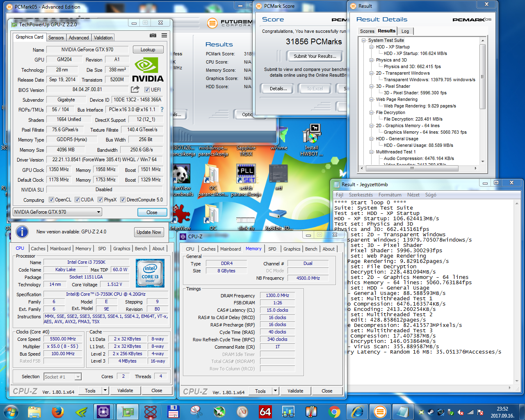The width and height of the screenshot is (525, 420).
Task: Open Firefox from the taskbar
Action: pyautogui.click(x=58, y=411)
